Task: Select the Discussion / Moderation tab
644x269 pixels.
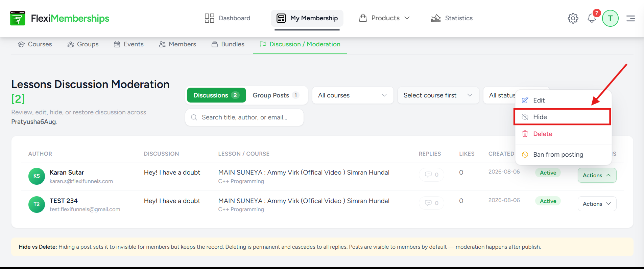Action: tap(300, 44)
